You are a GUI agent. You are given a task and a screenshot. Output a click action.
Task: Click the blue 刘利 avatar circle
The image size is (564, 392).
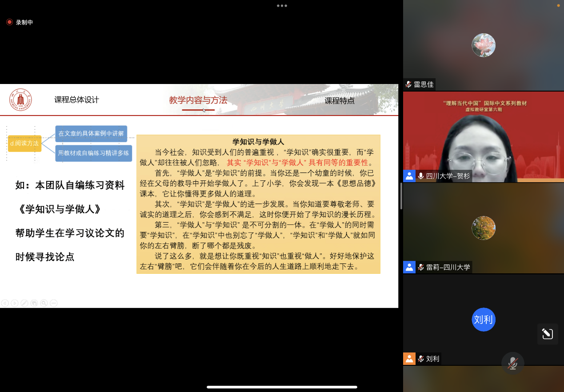click(483, 320)
